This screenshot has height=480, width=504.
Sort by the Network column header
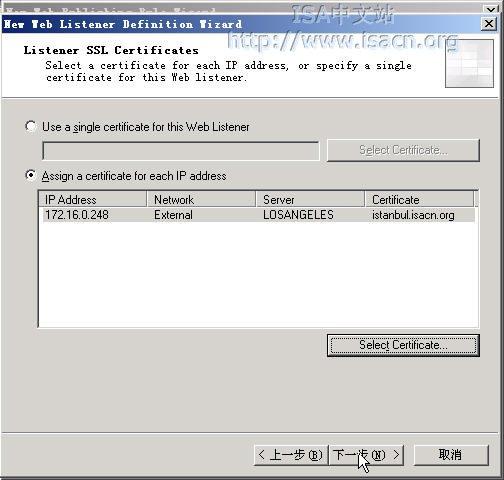(201, 199)
